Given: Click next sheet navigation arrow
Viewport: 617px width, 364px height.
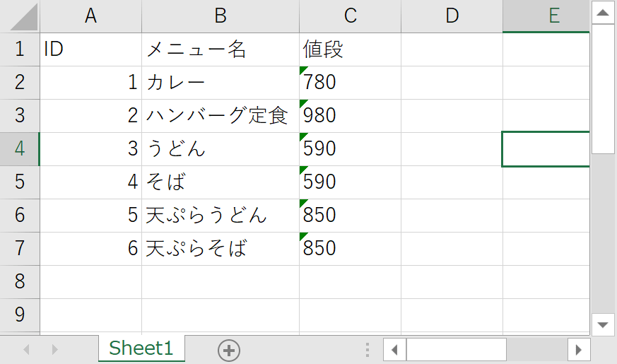Looking at the screenshot, I should (55, 349).
